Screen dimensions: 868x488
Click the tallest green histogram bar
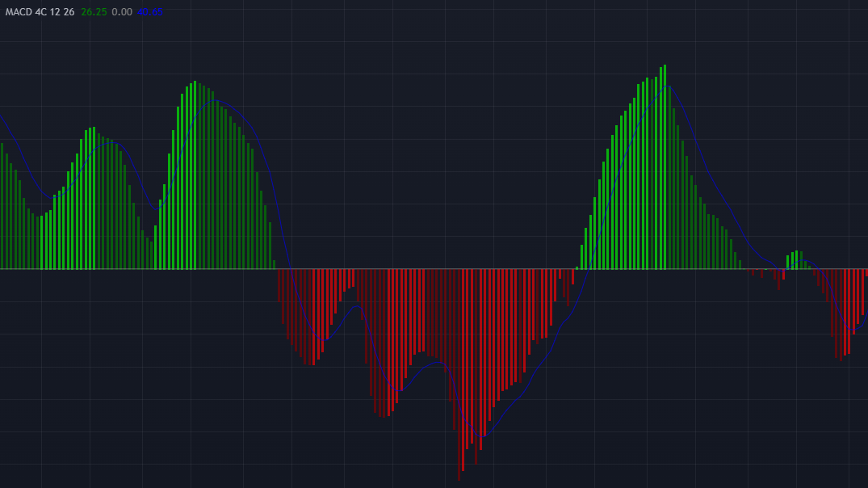coord(665,166)
